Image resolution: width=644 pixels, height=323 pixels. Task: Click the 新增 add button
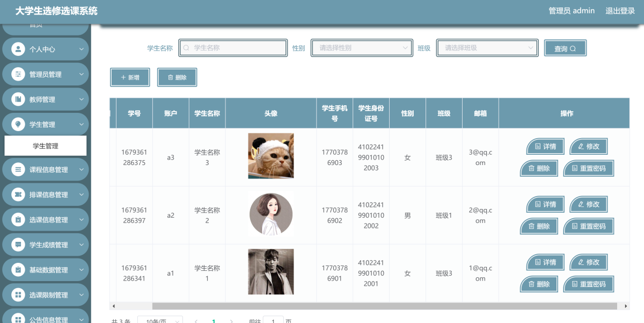click(130, 77)
